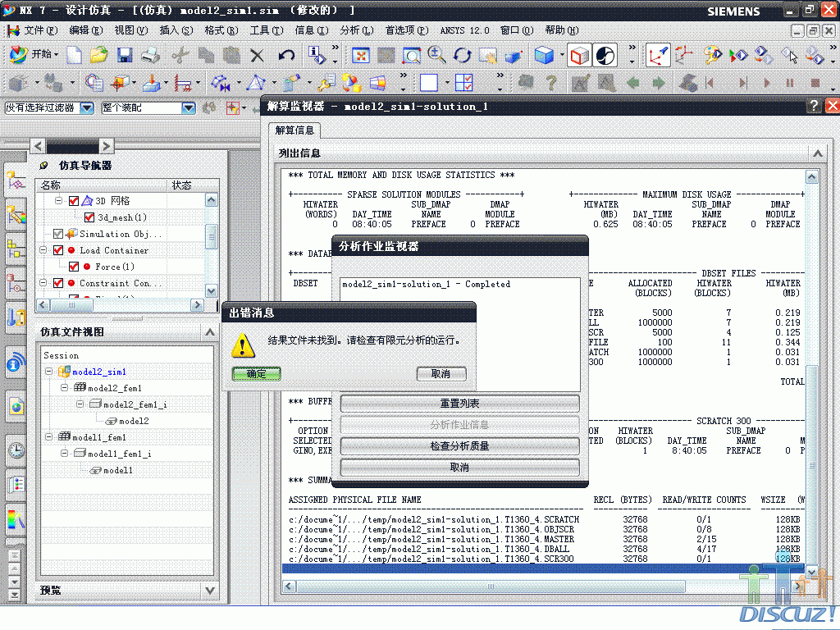Toggle the 3D 网格 checkbox
The image size is (840, 630).
click(73, 201)
